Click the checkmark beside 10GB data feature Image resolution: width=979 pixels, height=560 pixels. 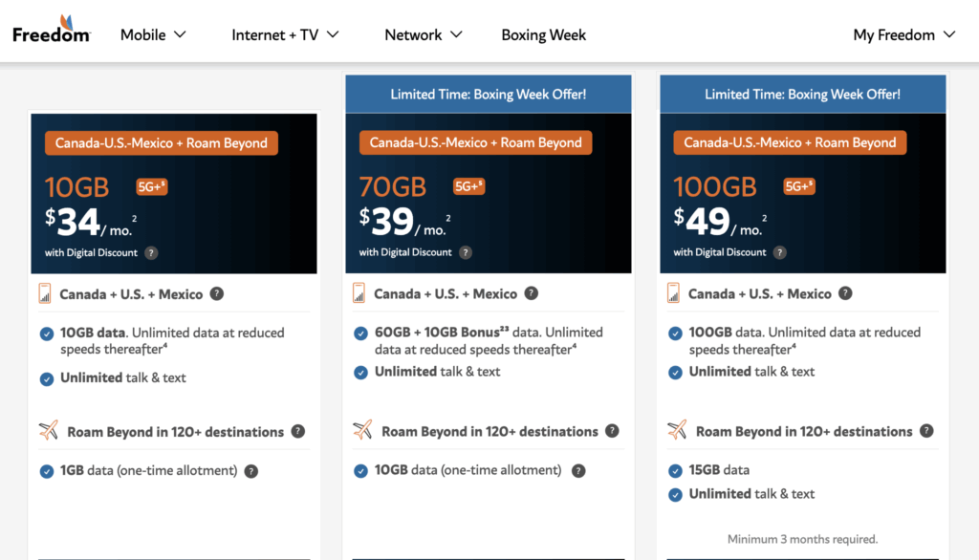coord(47,334)
